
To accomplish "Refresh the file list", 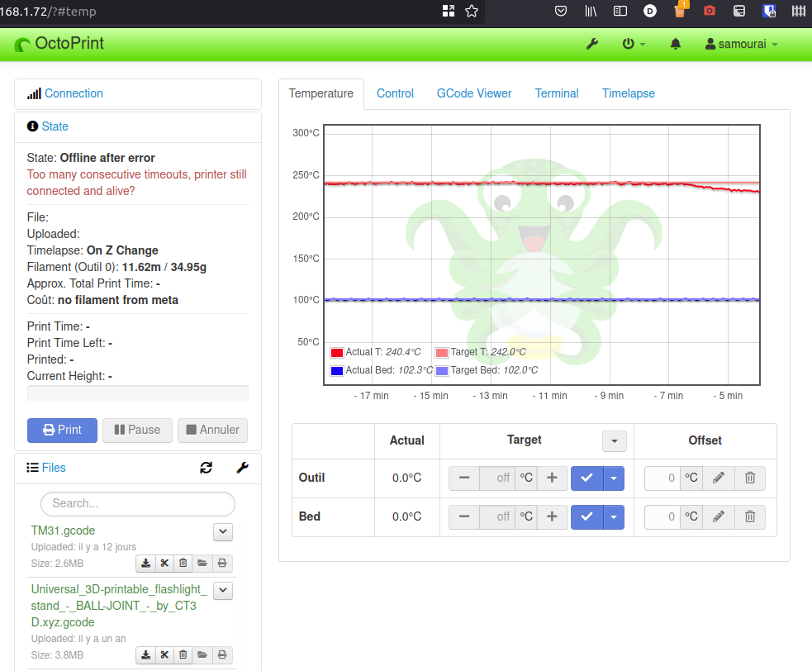I will point(207,468).
